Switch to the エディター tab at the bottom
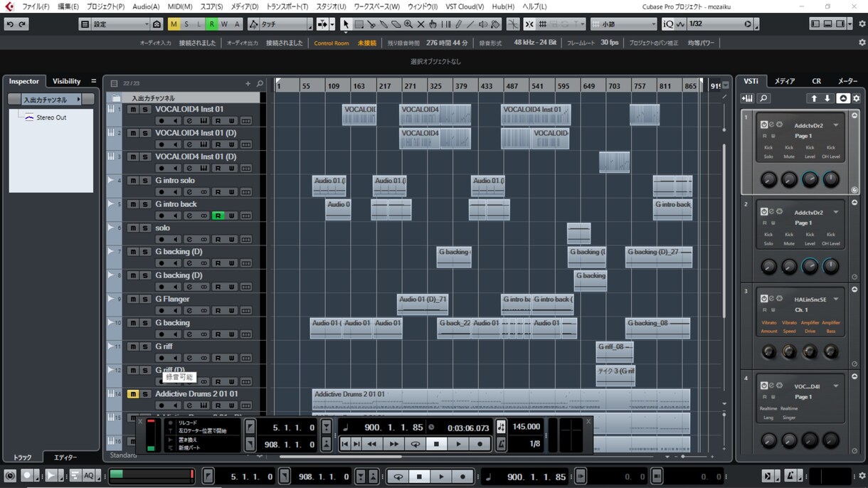Screen dimensions: 868x488 point(65,457)
